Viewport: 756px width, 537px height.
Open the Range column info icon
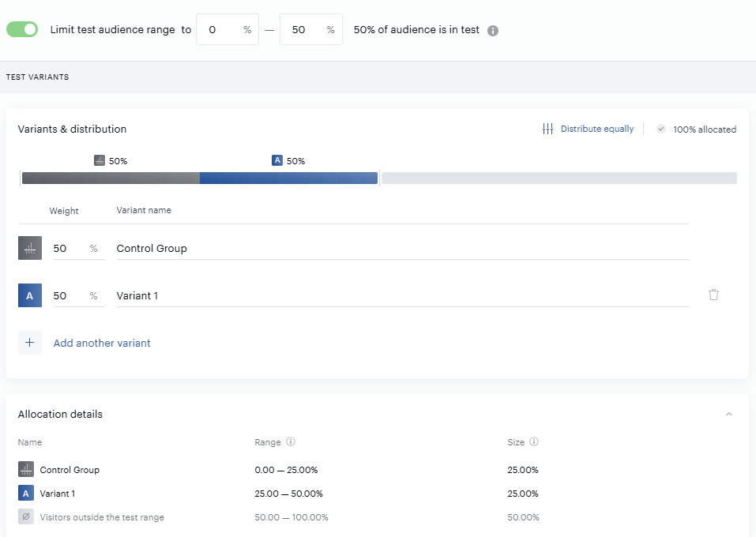291,441
